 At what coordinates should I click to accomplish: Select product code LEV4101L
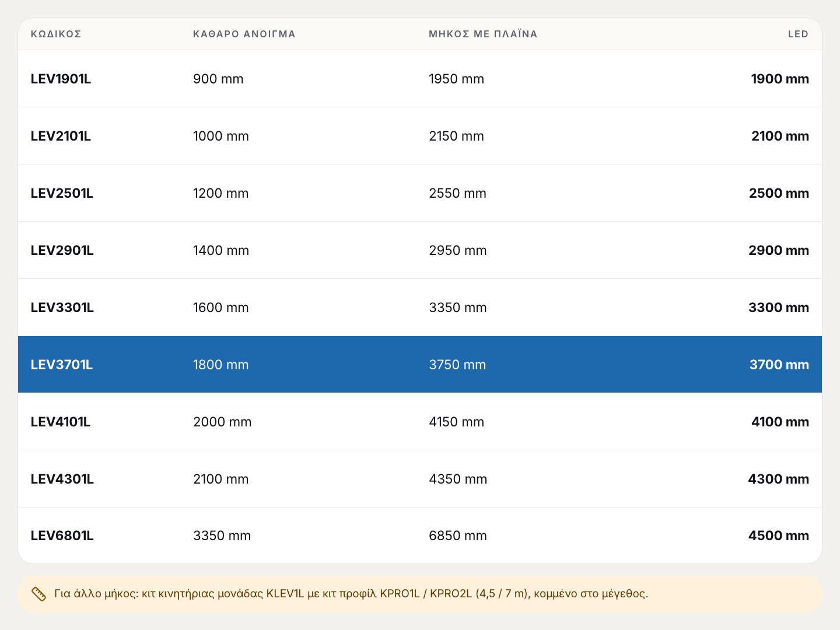tap(61, 422)
